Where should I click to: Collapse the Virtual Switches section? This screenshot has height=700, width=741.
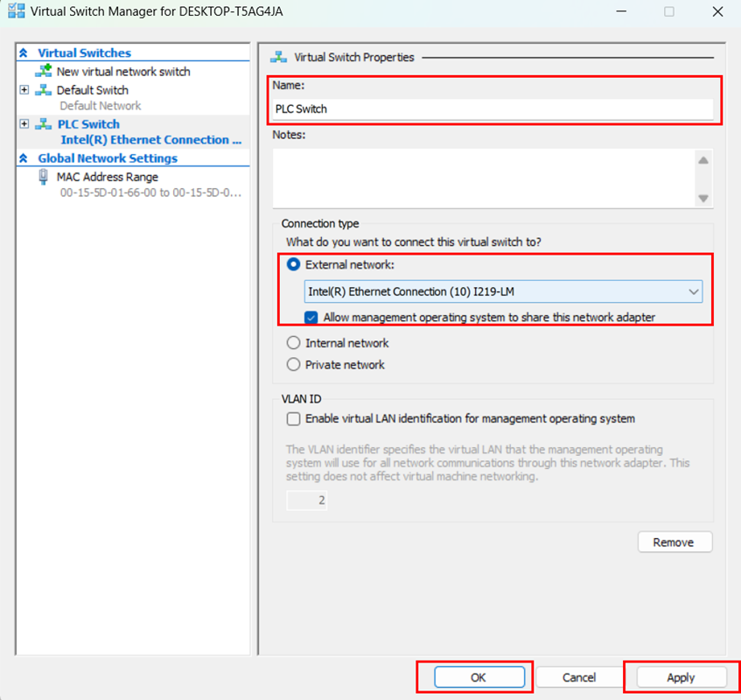coord(22,52)
